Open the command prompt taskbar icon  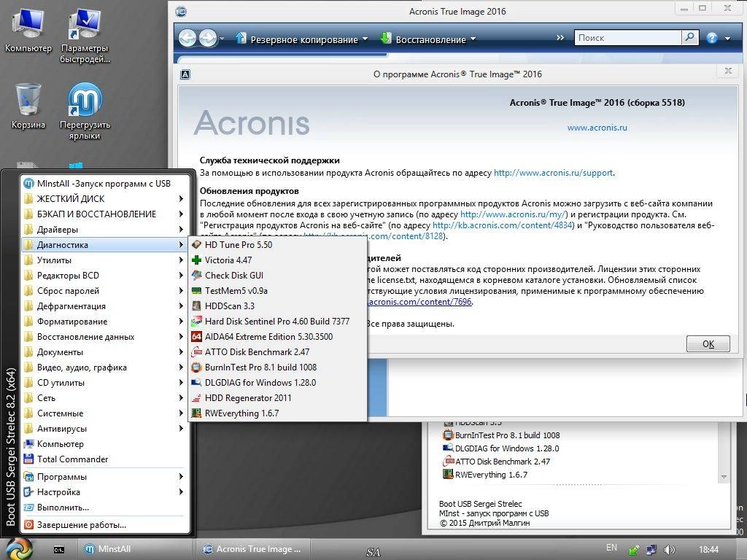58,550
